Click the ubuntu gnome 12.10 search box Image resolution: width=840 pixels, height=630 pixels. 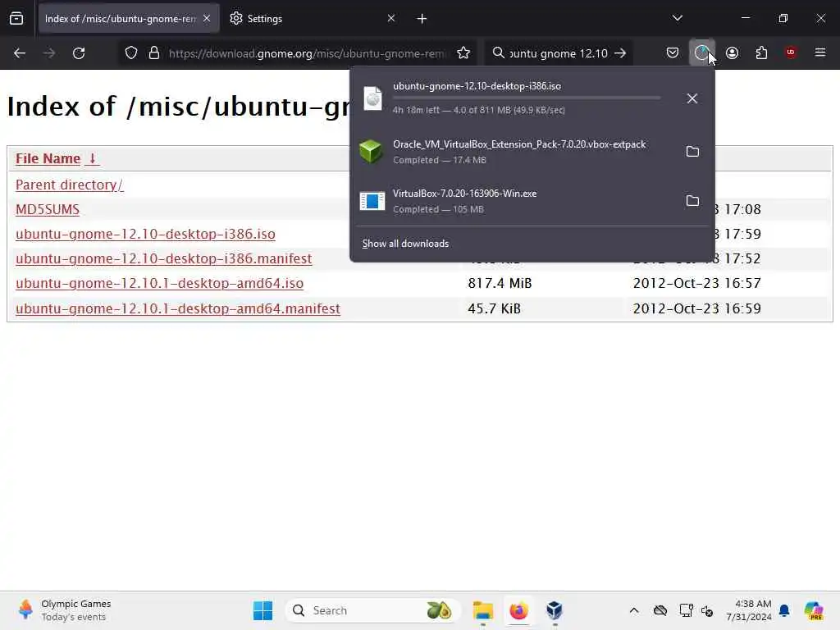[x=558, y=53]
